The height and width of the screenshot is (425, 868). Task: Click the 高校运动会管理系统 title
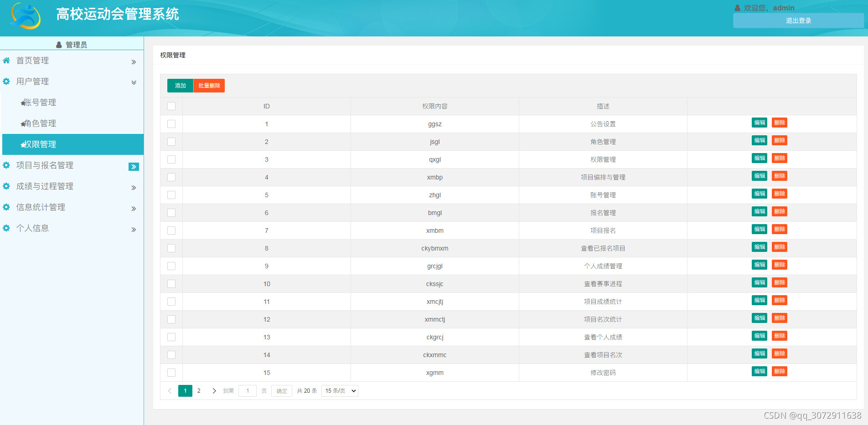(118, 14)
